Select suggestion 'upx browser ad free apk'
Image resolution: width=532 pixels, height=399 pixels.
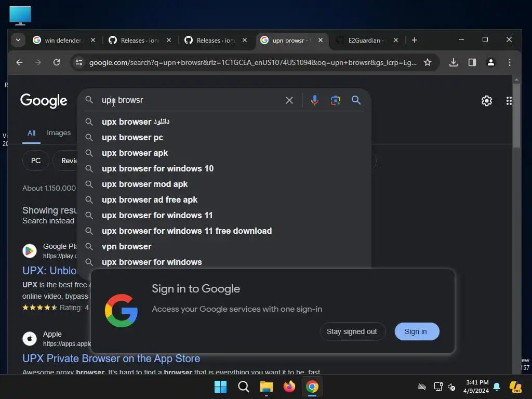(224, 200)
